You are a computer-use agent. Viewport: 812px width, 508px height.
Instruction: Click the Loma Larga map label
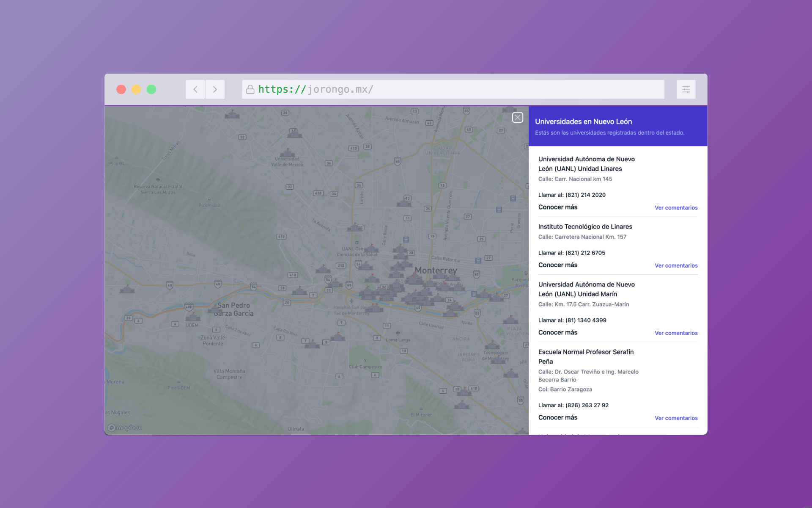398,340
